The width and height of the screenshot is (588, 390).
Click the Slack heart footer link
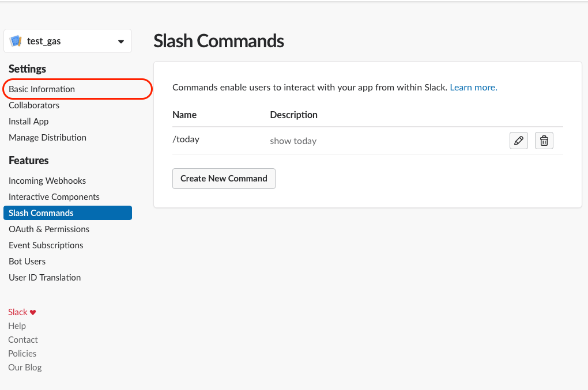click(22, 312)
